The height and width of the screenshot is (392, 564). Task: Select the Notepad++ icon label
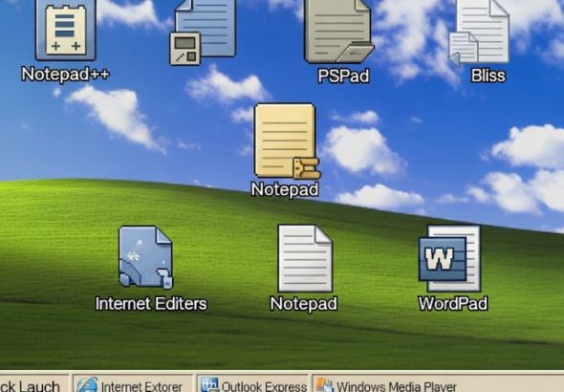[65, 75]
